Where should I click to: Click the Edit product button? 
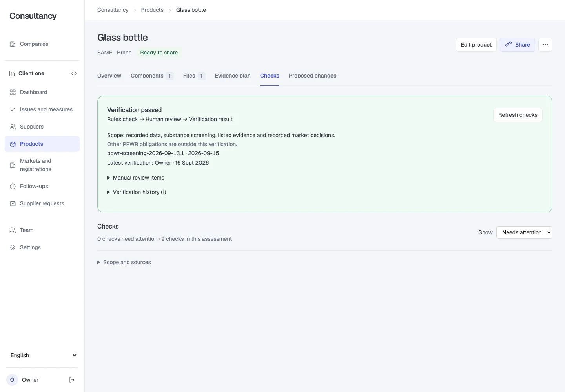coord(476,45)
